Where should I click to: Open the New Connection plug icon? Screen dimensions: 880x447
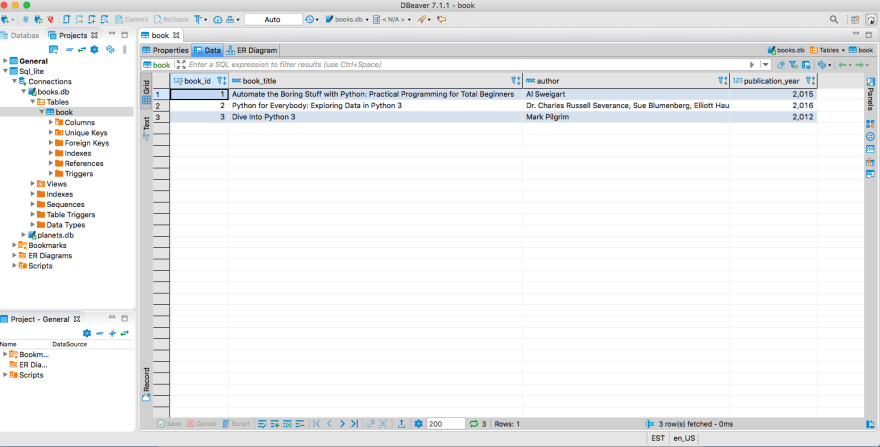6,19
